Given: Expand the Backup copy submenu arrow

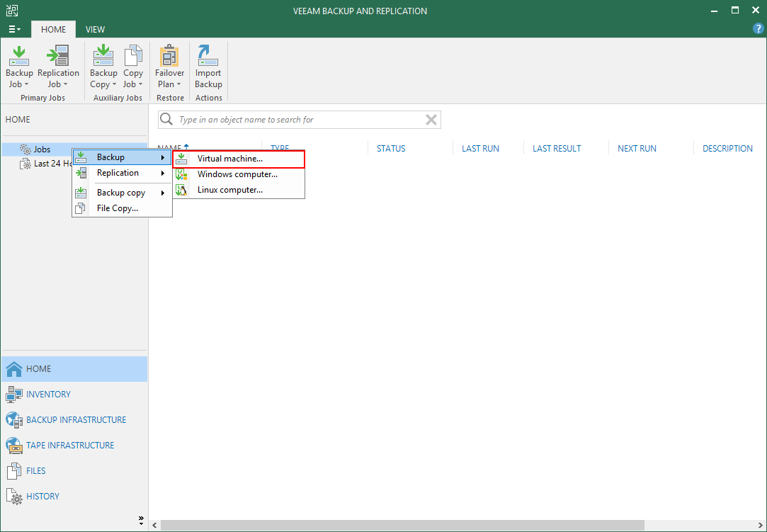Looking at the screenshot, I should (163, 193).
